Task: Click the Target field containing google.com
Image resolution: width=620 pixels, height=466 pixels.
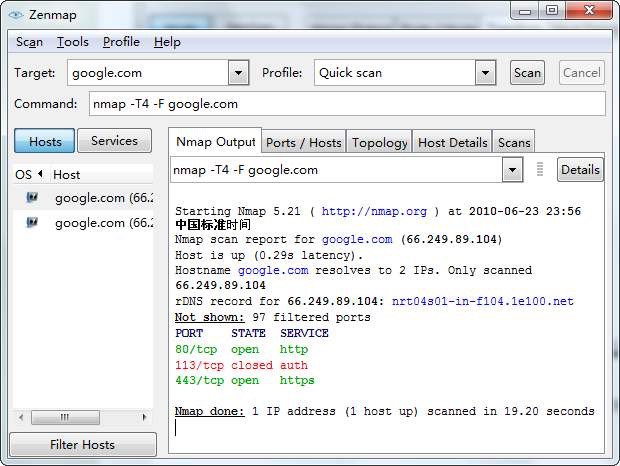Action: coord(148,73)
